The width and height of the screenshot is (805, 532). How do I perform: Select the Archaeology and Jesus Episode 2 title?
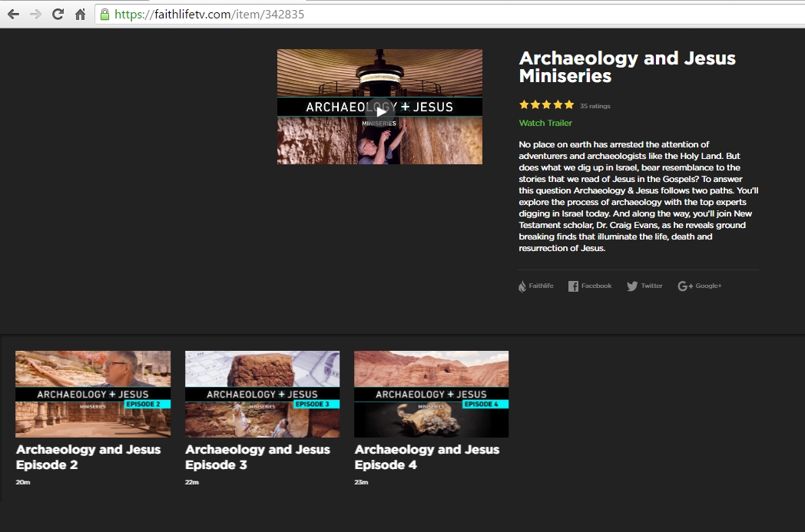pos(88,457)
